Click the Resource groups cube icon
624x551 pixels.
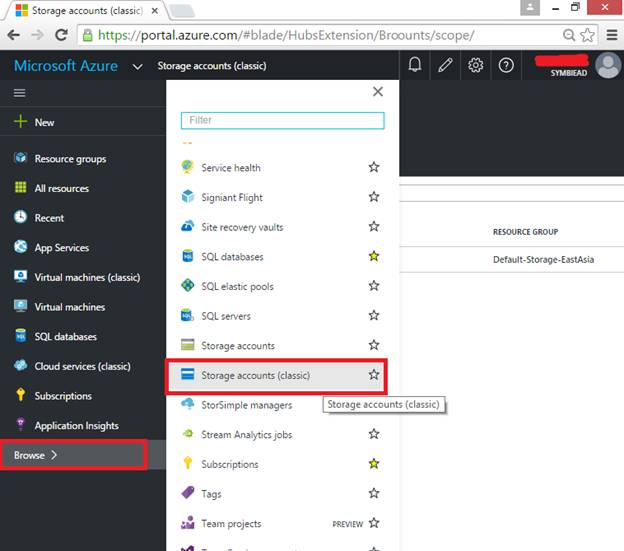coord(20,158)
